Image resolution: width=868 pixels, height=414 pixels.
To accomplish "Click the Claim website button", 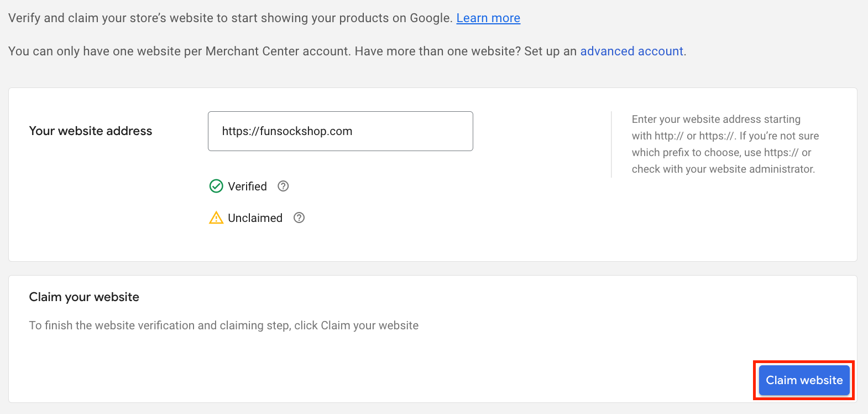I will 804,380.
